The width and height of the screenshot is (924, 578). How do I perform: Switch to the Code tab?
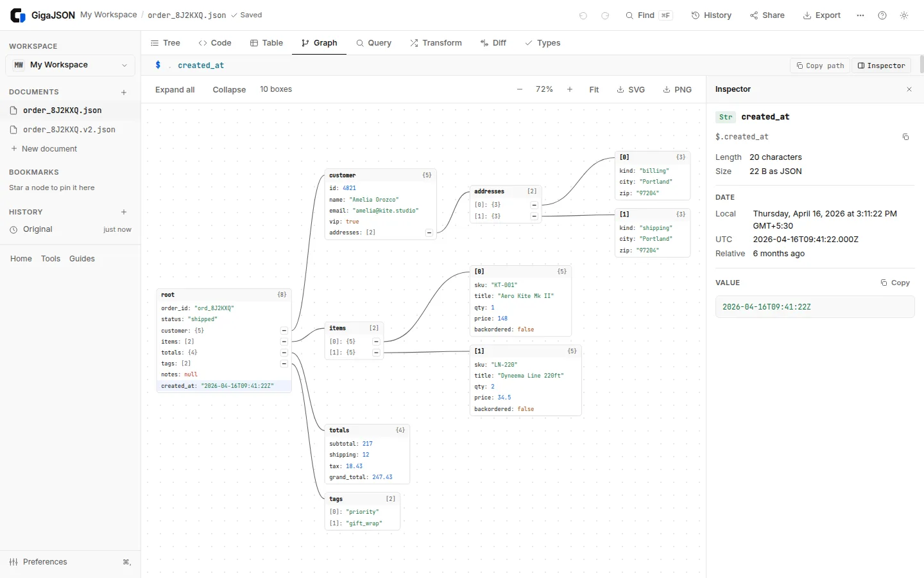pos(215,43)
